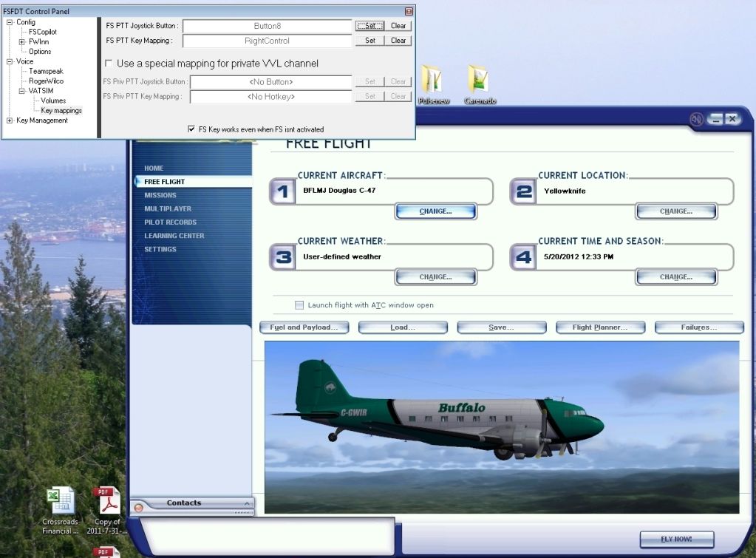View PILOT RECORDS
756x558 pixels.
(x=170, y=222)
